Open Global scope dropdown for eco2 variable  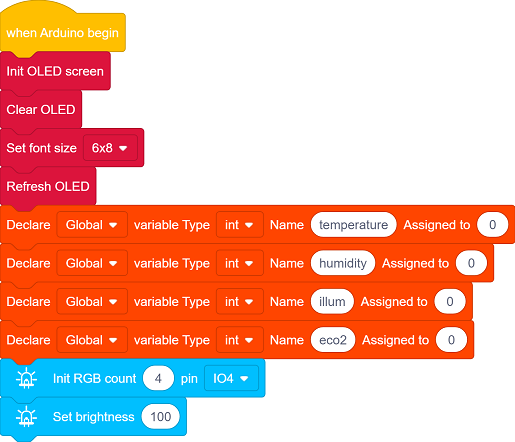92,340
